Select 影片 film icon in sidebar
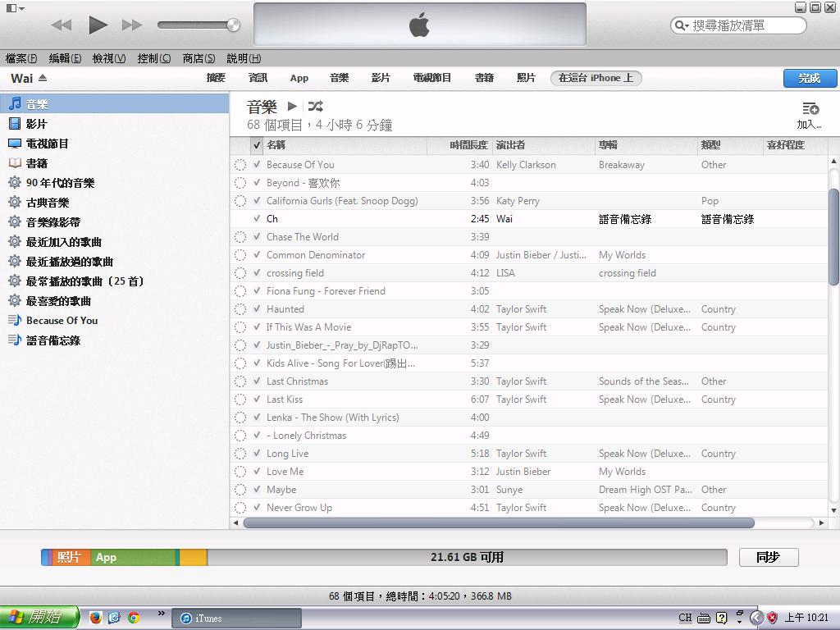Image resolution: width=840 pixels, height=630 pixels. point(15,124)
